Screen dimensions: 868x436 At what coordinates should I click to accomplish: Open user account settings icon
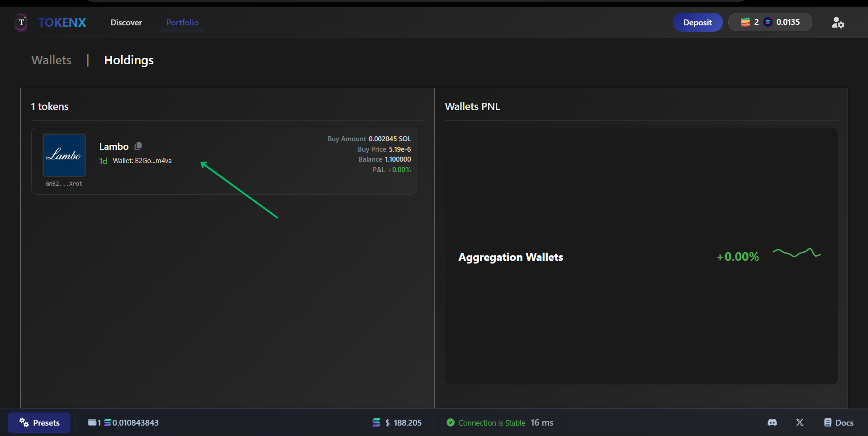[838, 23]
